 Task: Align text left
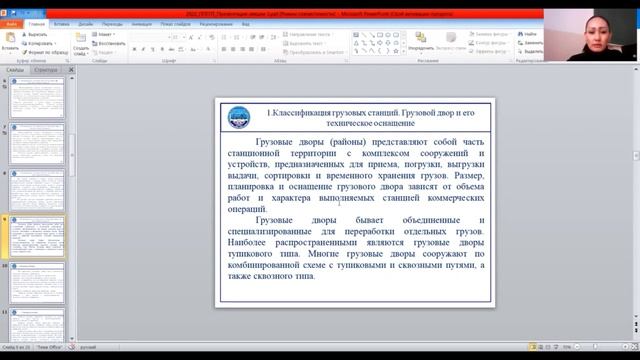(224, 49)
